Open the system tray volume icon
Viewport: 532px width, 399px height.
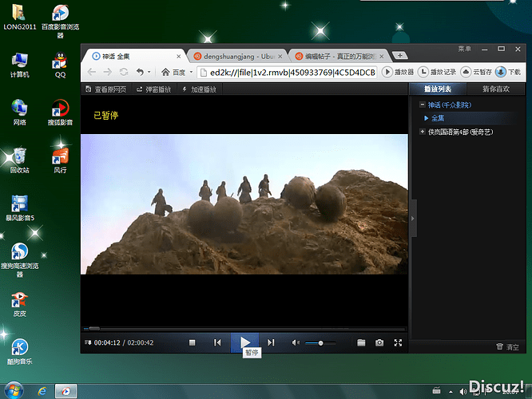pyautogui.click(x=463, y=392)
